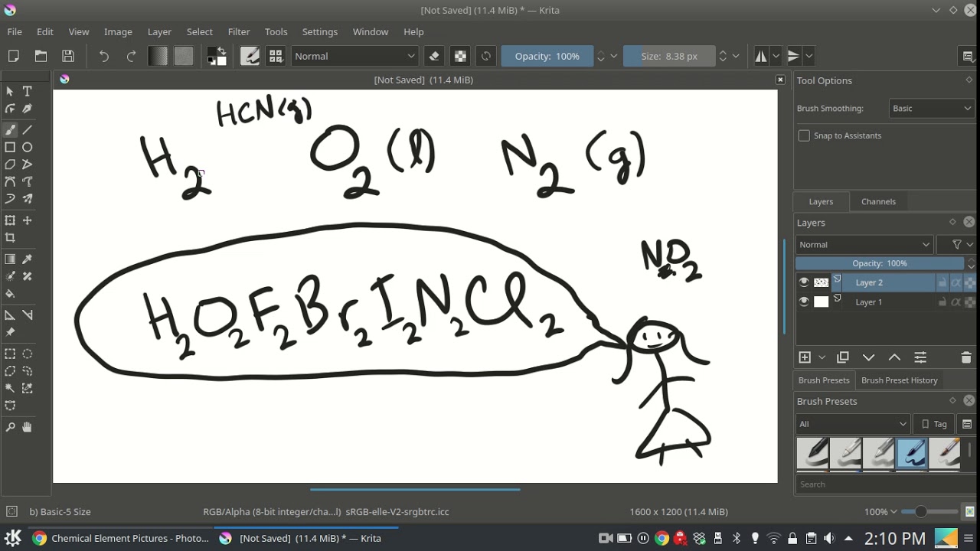Toggle preserve alpha button
The width and height of the screenshot is (980, 551).
click(460, 56)
